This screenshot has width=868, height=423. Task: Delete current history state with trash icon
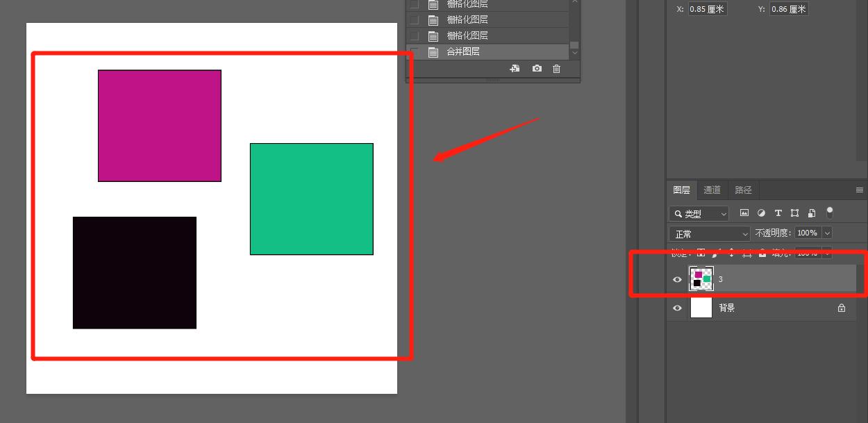pyautogui.click(x=556, y=69)
